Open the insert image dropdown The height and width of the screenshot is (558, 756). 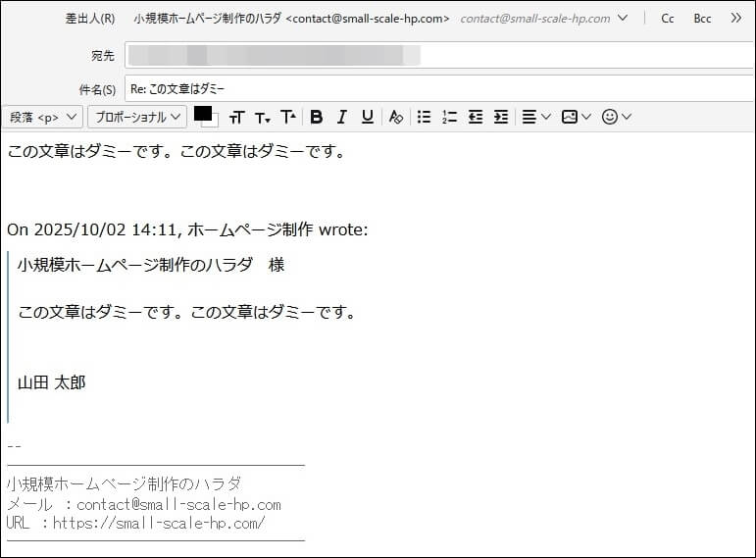(576, 117)
